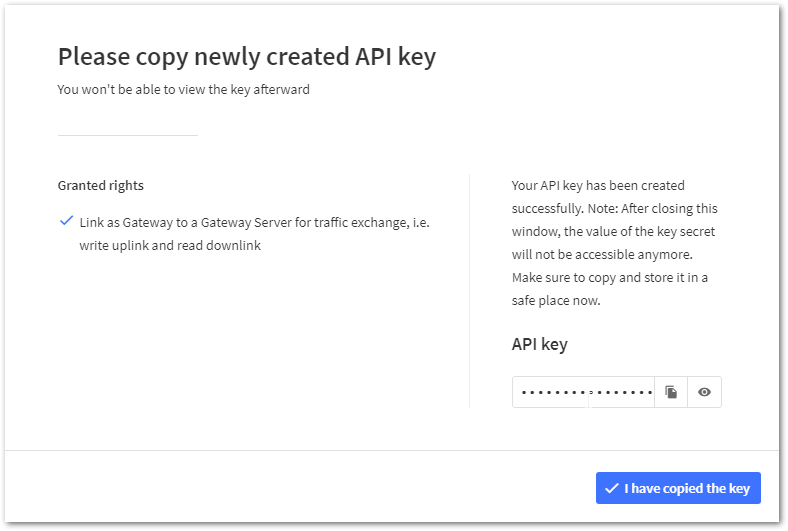Click the "will not be accessible anymore" line
The image size is (788, 531).
(x=606, y=254)
